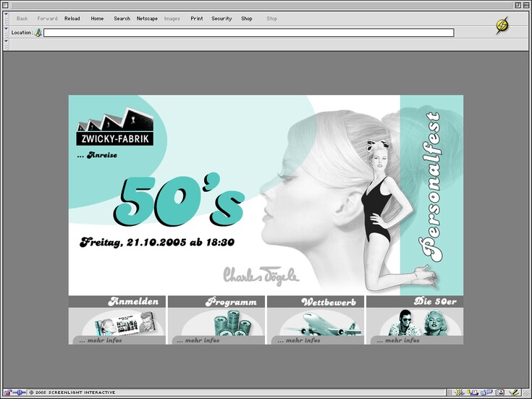Open Mailbox icon in component bar

473,393
